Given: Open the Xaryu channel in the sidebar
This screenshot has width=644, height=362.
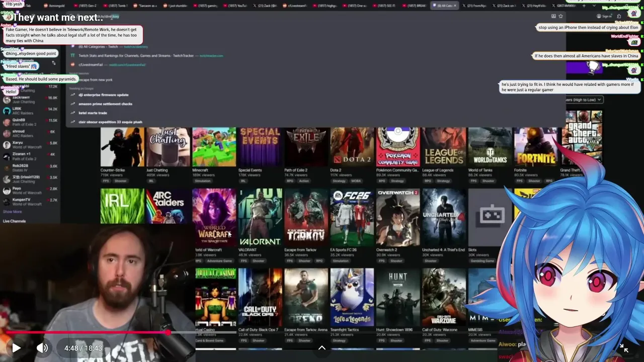Looking at the screenshot, I should click(30, 145).
